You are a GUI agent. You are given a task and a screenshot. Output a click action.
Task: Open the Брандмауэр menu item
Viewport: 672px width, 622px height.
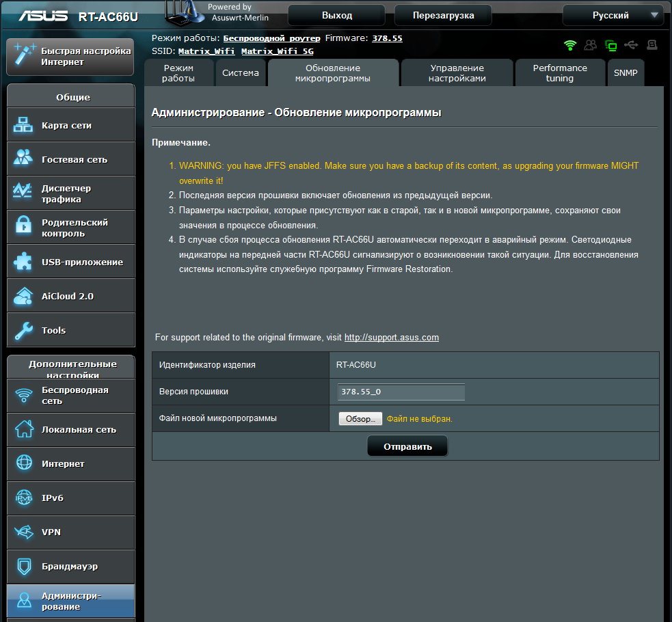[x=70, y=567]
